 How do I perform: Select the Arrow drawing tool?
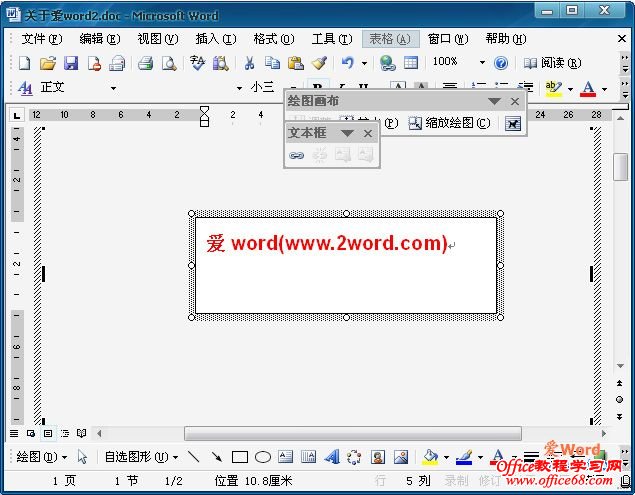coord(217,457)
